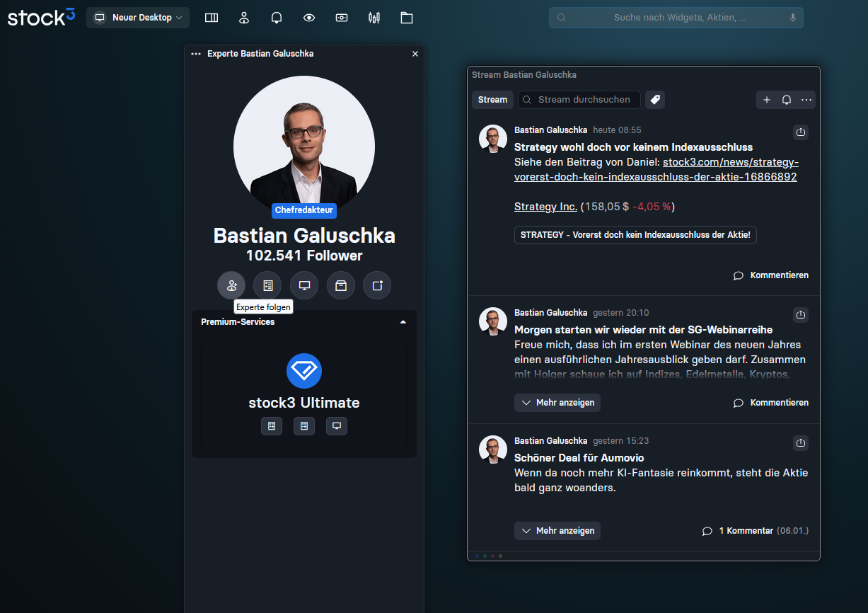This screenshot has width=868, height=613.
Task: Click the monitor icon under stock3 Ultimate
Action: point(337,426)
